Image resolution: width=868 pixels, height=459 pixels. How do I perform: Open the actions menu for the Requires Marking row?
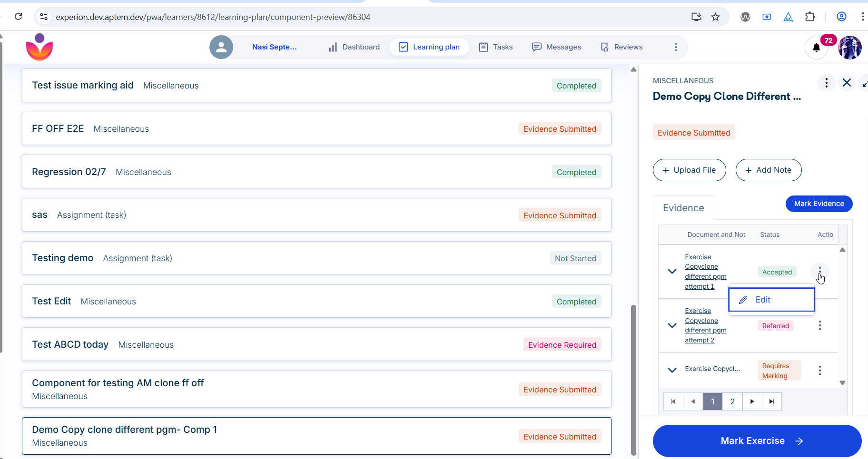click(820, 370)
